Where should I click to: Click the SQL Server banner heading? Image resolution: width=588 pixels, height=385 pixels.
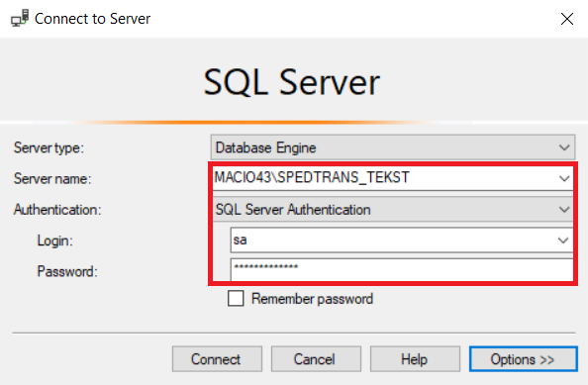coord(291,82)
